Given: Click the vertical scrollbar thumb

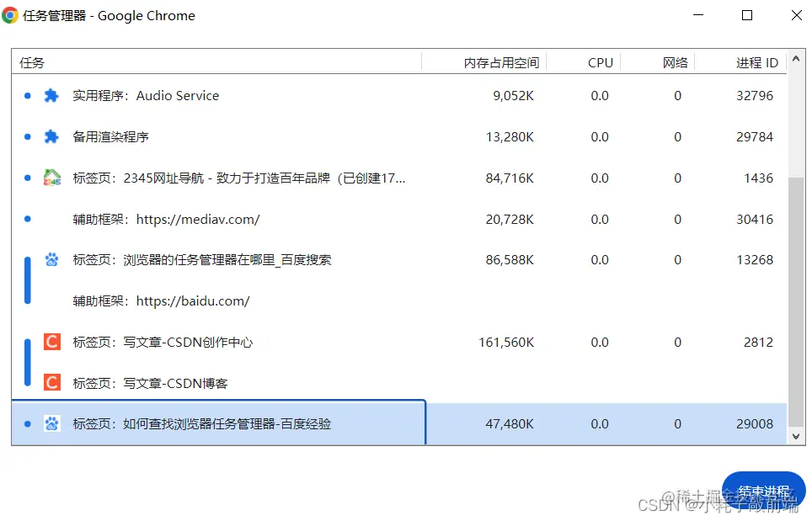Looking at the screenshot, I should tap(796, 302).
